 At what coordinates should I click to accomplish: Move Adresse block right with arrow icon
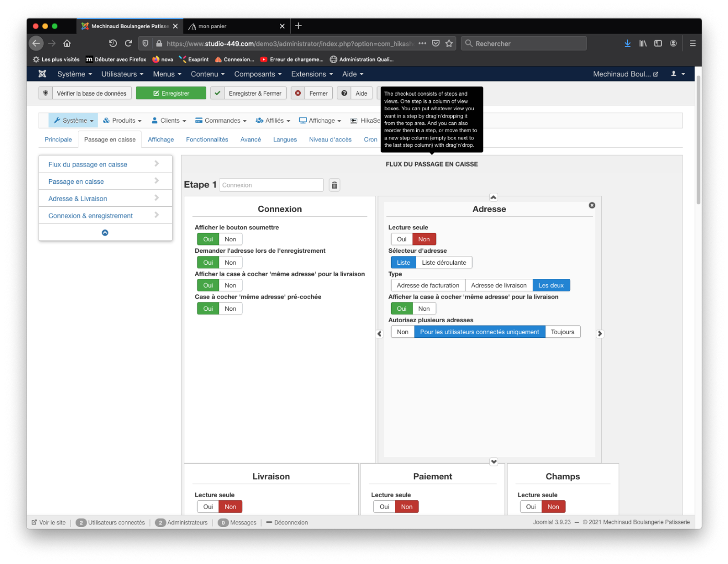click(600, 334)
